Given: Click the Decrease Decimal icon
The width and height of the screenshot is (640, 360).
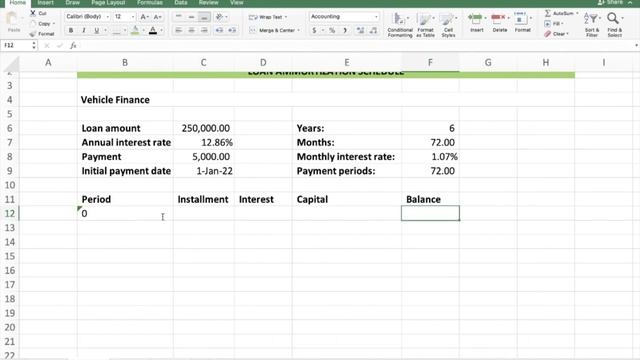Looking at the screenshot, I should click(373, 31).
